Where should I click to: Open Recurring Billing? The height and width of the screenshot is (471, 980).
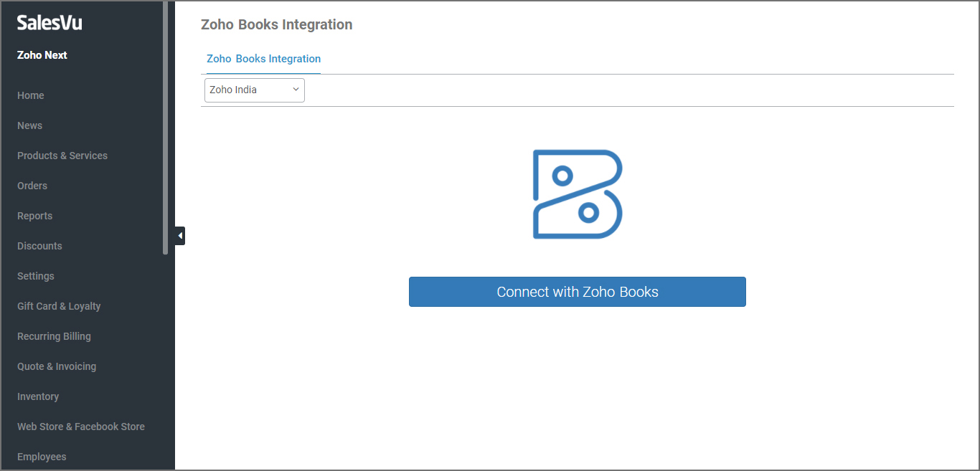click(54, 336)
